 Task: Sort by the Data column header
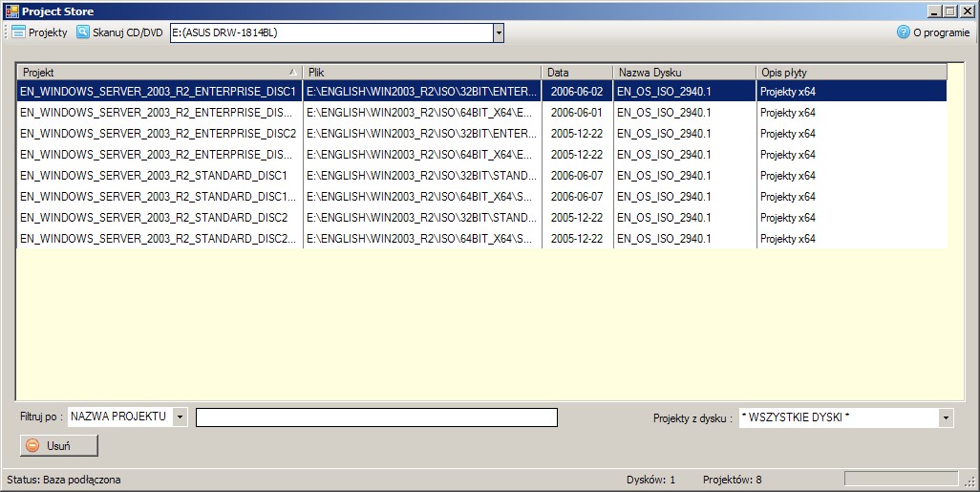(577, 72)
